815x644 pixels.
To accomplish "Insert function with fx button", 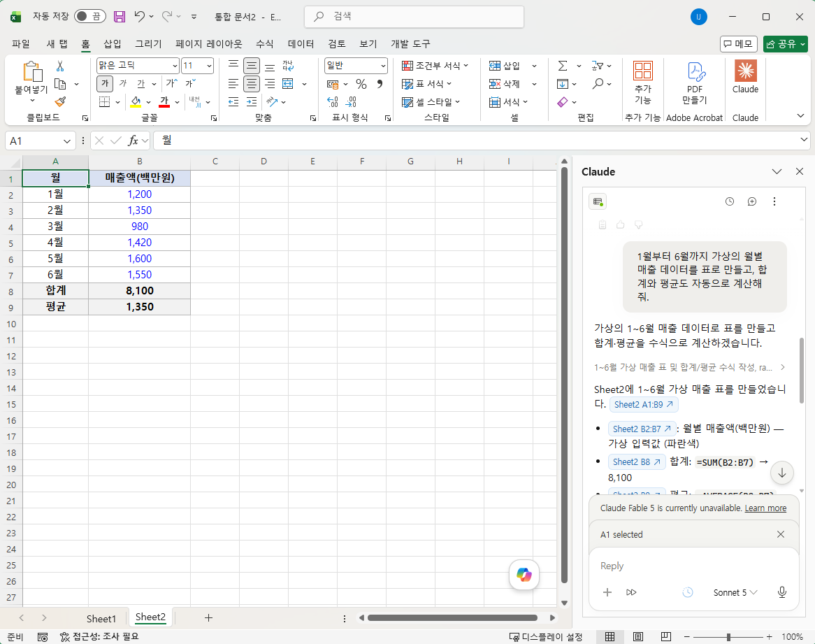I will pos(133,141).
